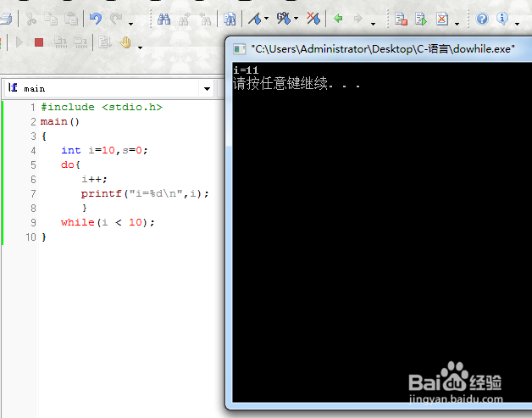Click the numbered bookmark flag icon
The width and height of the screenshot is (532, 418).
284,19
